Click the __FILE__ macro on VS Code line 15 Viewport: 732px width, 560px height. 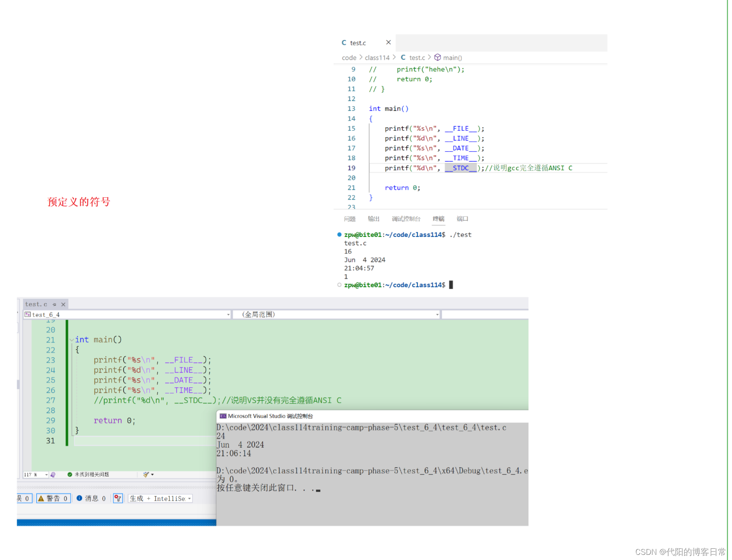pyautogui.click(x=461, y=129)
